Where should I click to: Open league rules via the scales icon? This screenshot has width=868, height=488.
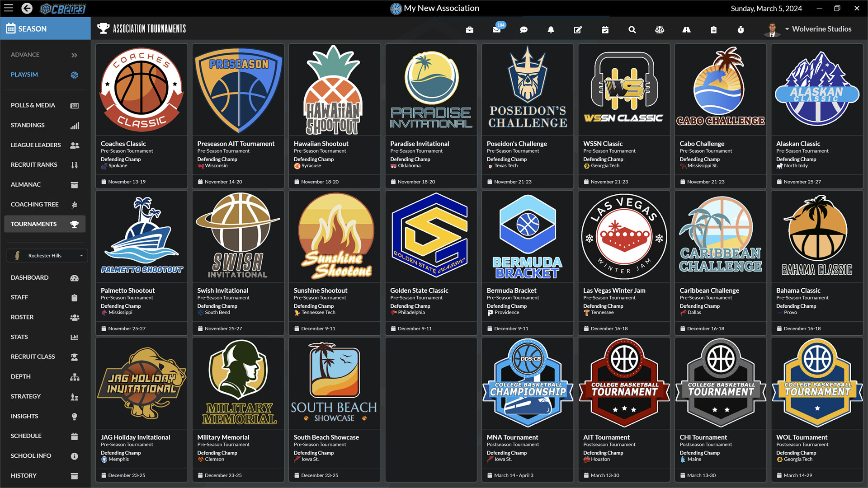tap(660, 29)
